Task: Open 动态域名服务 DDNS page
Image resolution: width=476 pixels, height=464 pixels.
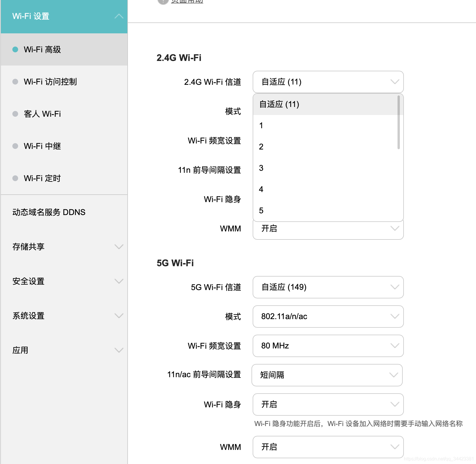Action: point(64,212)
